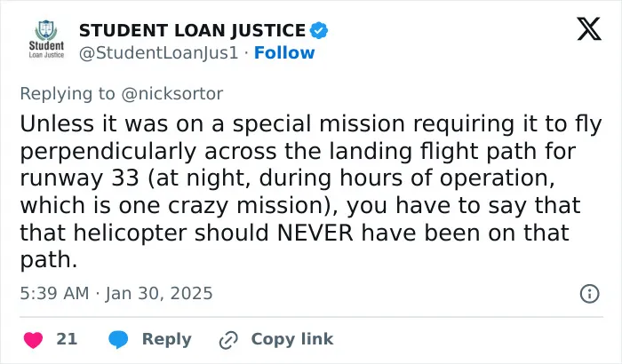This screenshot has width=622, height=364.
Task: Click the 'Replying to' label text
Action: click(68, 94)
